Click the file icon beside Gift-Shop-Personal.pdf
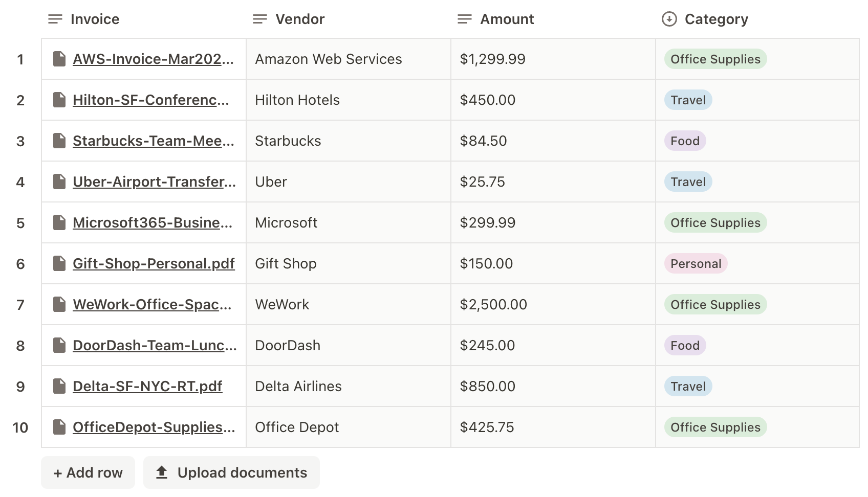 59,263
